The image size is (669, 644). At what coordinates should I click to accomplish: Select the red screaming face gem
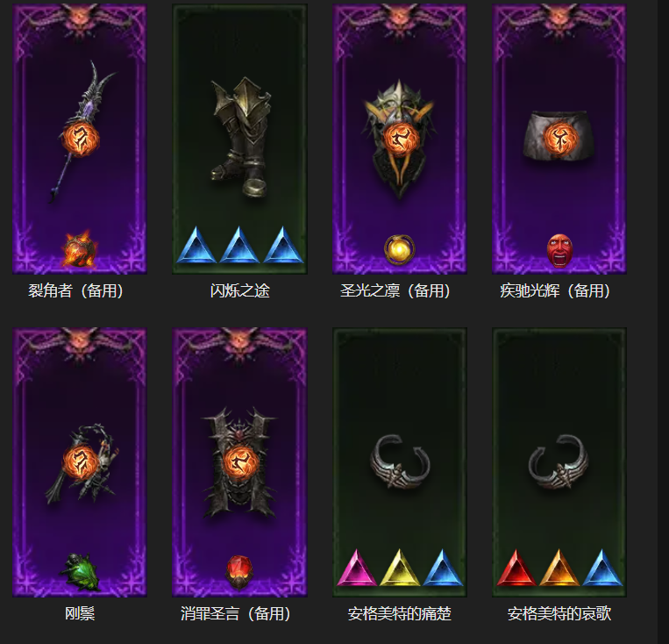(559, 250)
